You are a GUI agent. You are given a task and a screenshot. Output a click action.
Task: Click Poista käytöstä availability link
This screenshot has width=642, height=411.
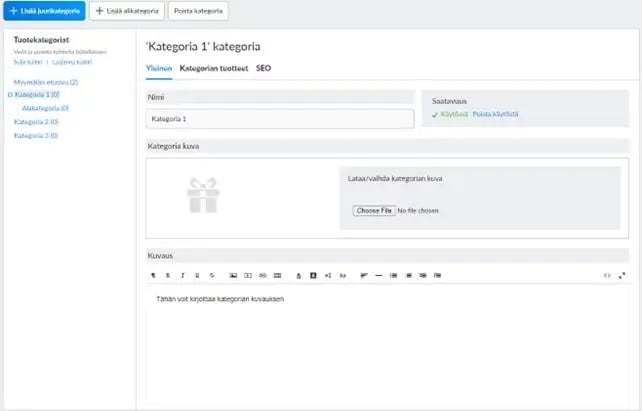point(495,114)
